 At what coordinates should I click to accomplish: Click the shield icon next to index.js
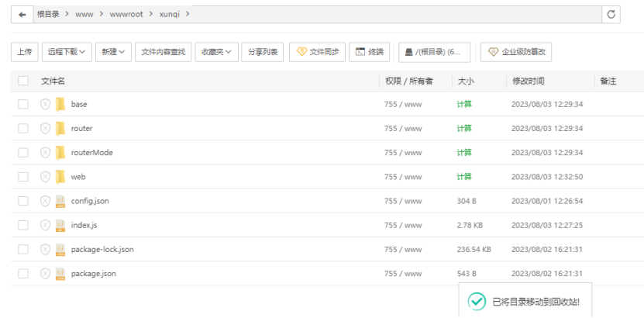click(45, 225)
